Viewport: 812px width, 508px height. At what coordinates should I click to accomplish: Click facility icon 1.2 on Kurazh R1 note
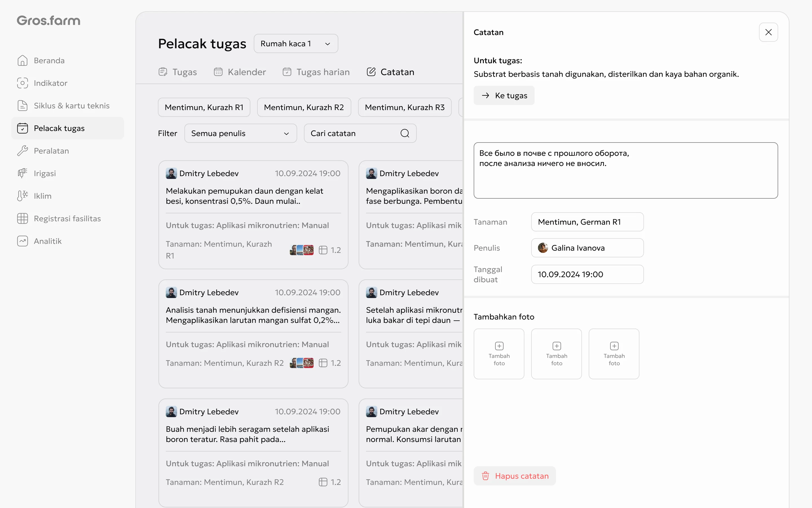(x=323, y=250)
